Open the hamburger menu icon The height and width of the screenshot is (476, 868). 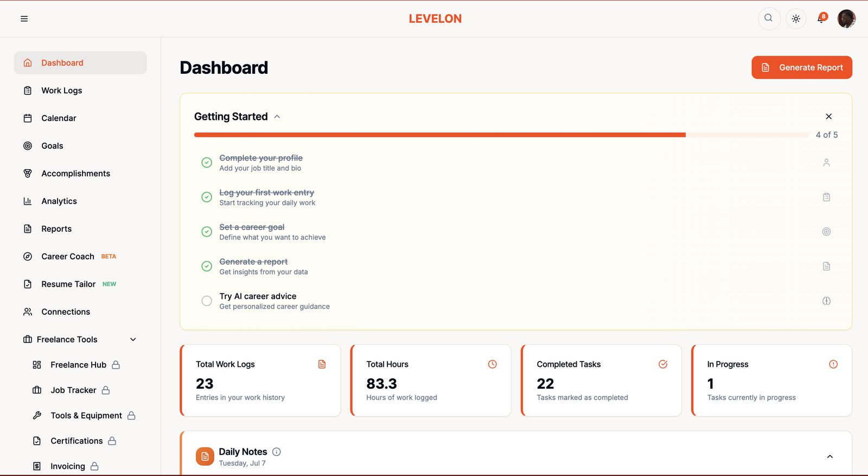pos(24,18)
